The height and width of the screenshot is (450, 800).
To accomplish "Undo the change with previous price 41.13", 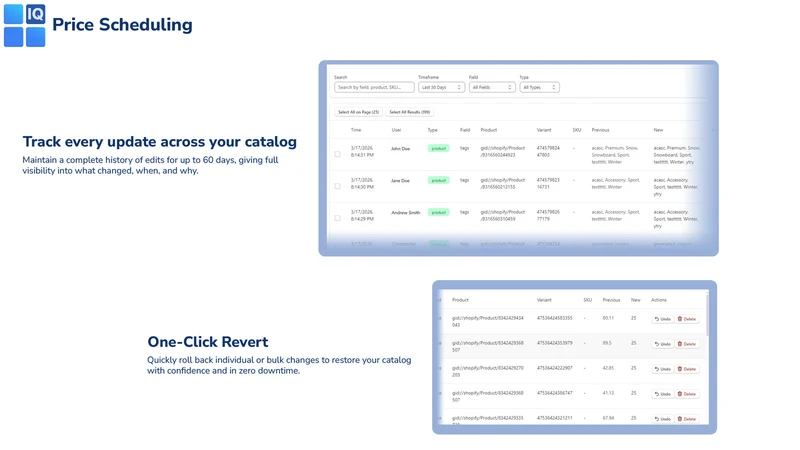I will point(662,394).
